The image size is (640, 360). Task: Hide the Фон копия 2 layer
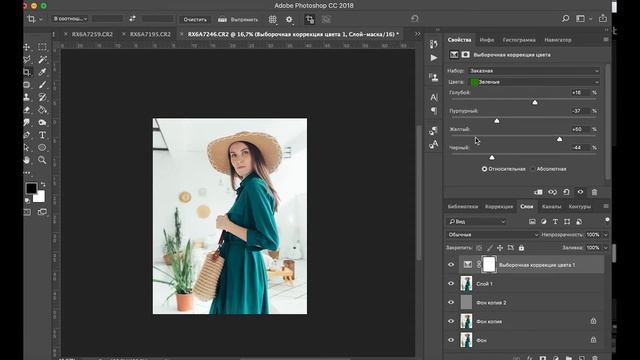[451, 302]
